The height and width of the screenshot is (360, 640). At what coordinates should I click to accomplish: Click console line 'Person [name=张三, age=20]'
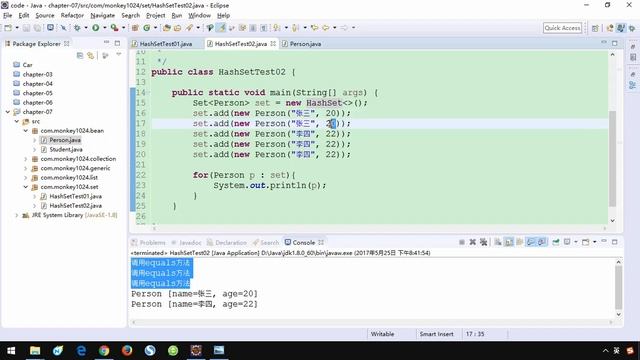(x=194, y=294)
